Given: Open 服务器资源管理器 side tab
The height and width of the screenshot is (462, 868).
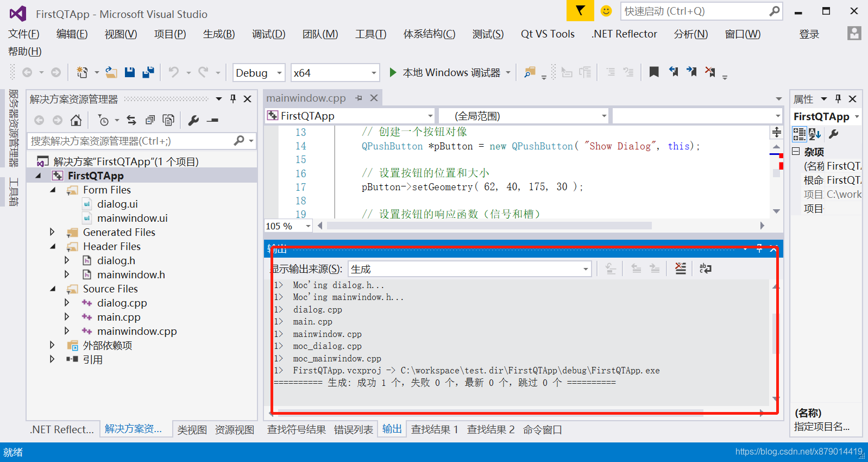Looking at the screenshot, I should (x=14, y=128).
